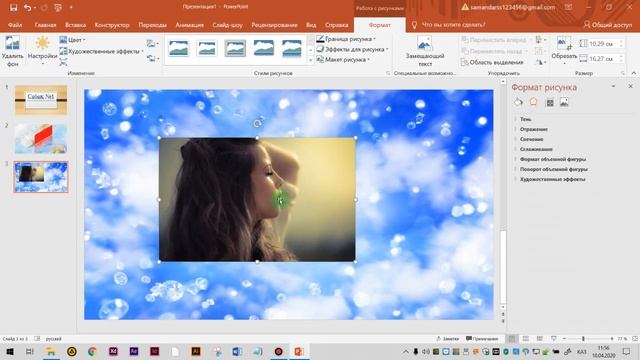Click the Save icon in quick access
This screenshot has height=360, width=640.
click(13, 7)
